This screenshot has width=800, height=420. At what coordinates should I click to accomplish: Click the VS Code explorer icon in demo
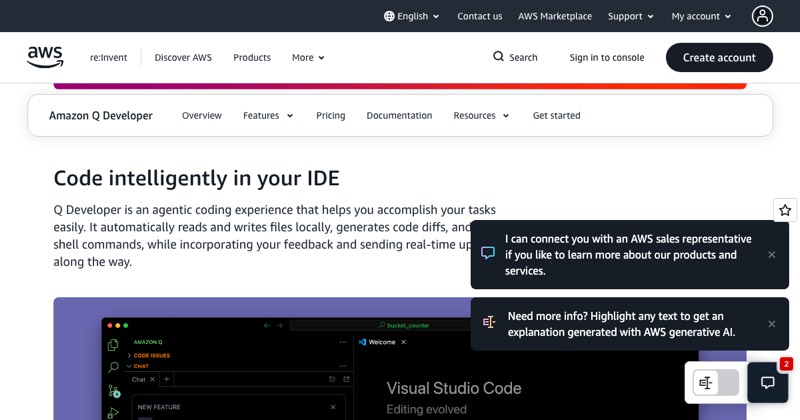tap(113, 345)
